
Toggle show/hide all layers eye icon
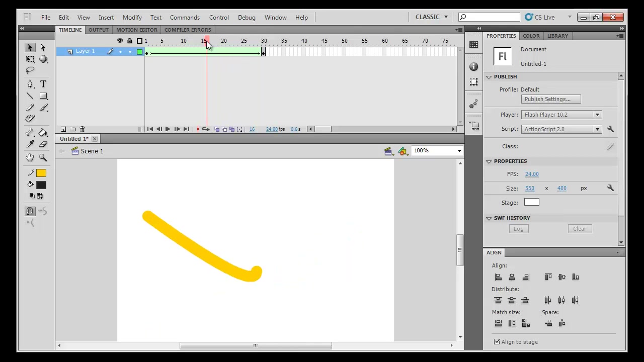(120, 41)
